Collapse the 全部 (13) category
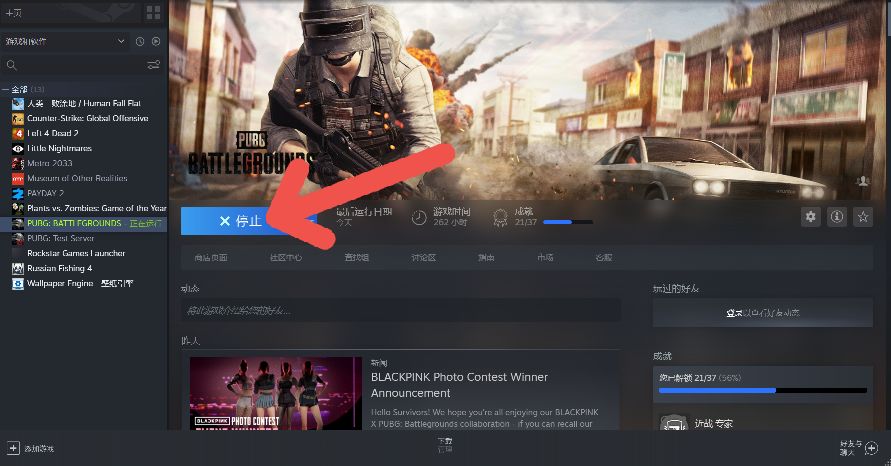 click(5, 89)
